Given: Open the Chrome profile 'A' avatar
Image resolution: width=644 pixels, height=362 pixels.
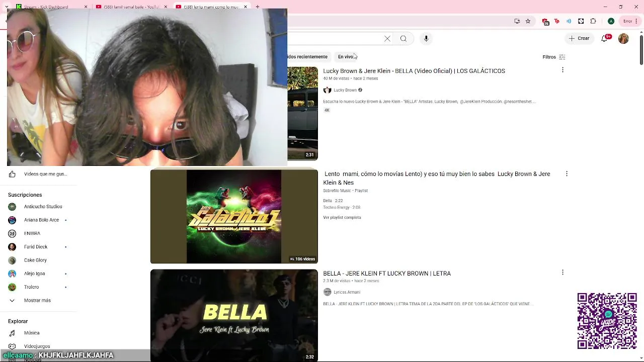Looking at the screenshot, I should point(611,21).
